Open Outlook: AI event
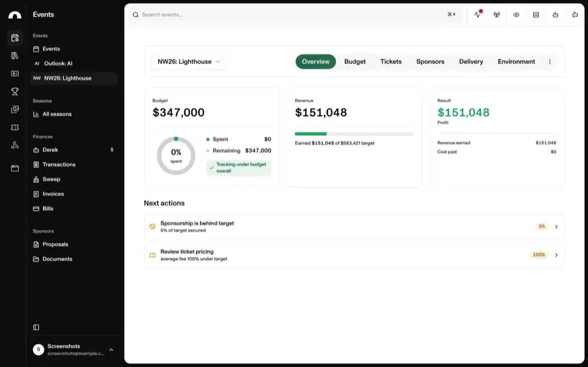Viewport: 588px width, 367px height. [74, 63]
